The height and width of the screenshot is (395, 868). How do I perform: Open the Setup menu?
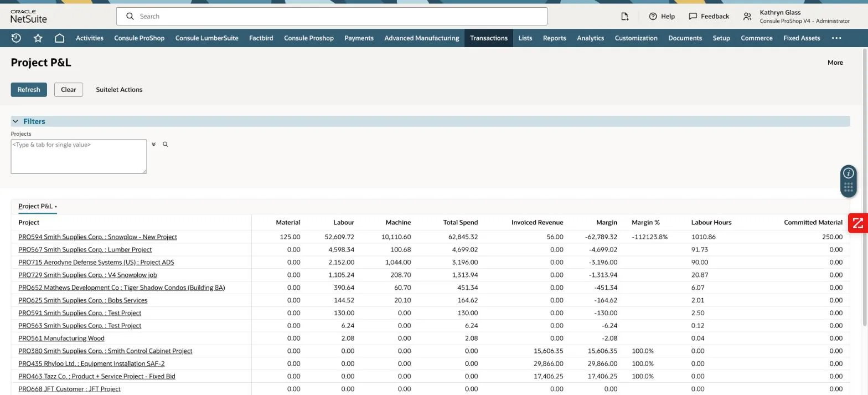pyautogui.click(x=721, y=38)
